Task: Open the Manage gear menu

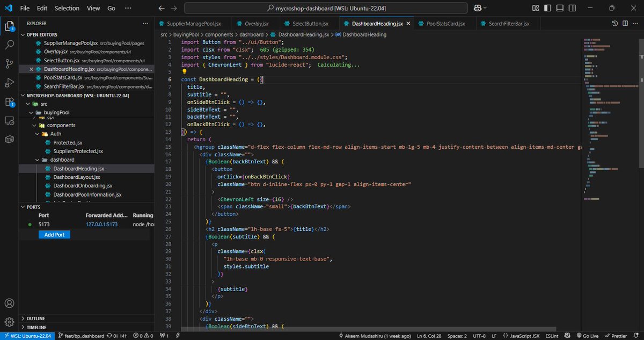Action: pyautogui.click(x=9, y=322)
